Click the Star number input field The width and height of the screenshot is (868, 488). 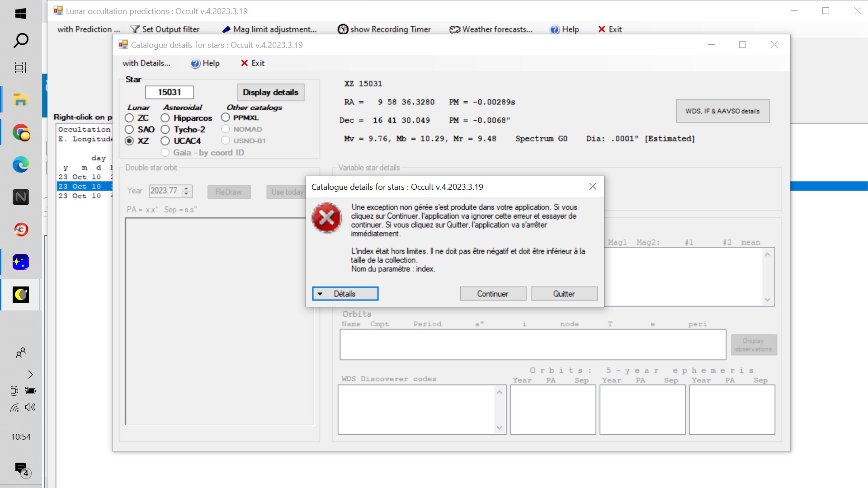[x=169, y=92]
